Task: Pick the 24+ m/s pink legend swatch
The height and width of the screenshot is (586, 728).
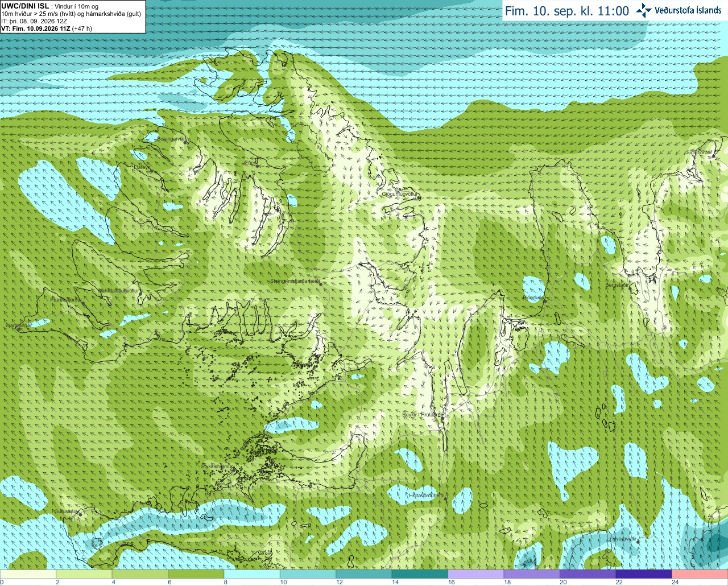Action: pyautogui.click(x=700, y=573)
